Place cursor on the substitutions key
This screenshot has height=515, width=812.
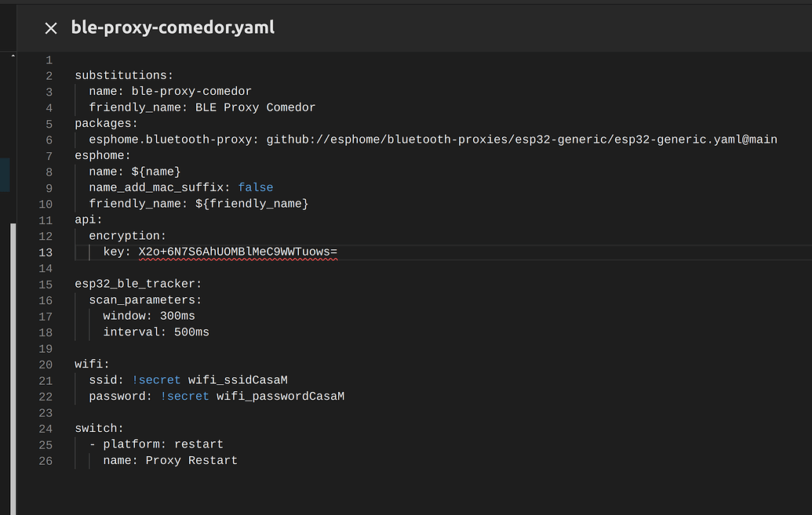(x=123, y=75)
